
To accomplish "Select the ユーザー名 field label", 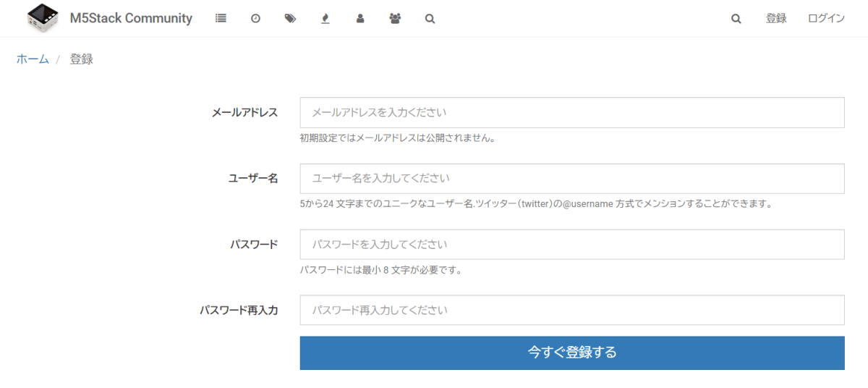I will 252,179.
